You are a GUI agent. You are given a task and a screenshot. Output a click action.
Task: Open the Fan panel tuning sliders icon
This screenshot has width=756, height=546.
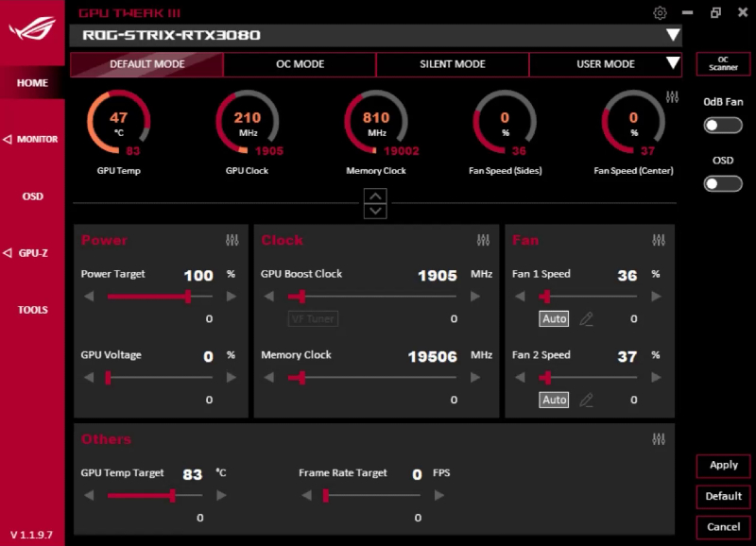(x=659, y=240)
